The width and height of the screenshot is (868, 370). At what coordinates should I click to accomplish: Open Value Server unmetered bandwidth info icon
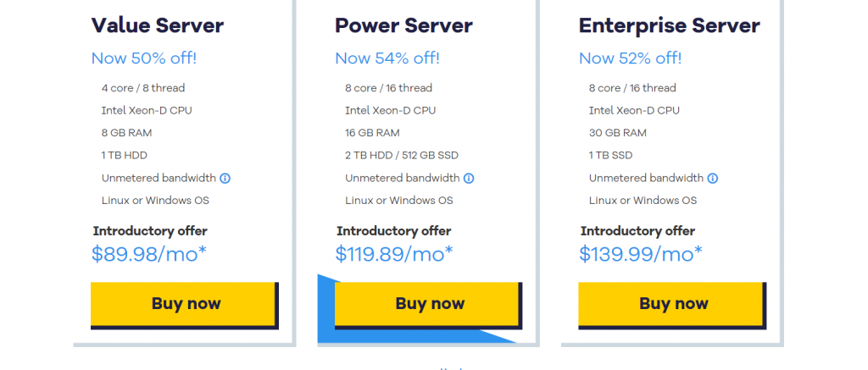[225, 179]
